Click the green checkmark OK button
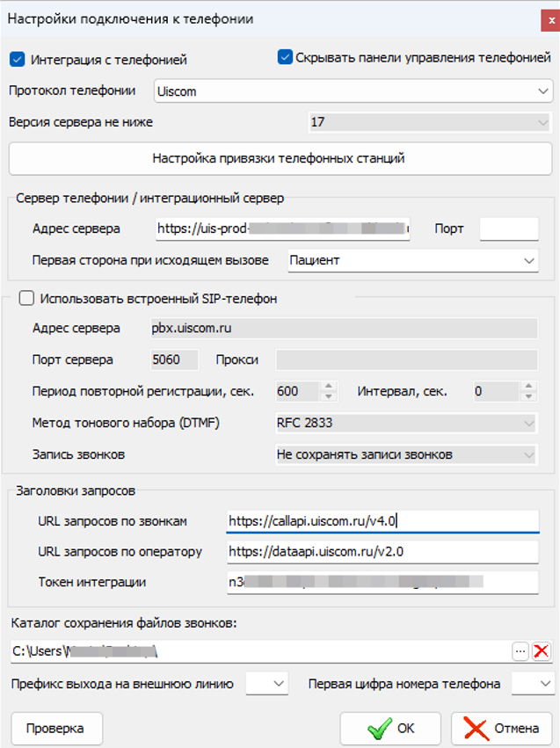 tap(390, 729)
